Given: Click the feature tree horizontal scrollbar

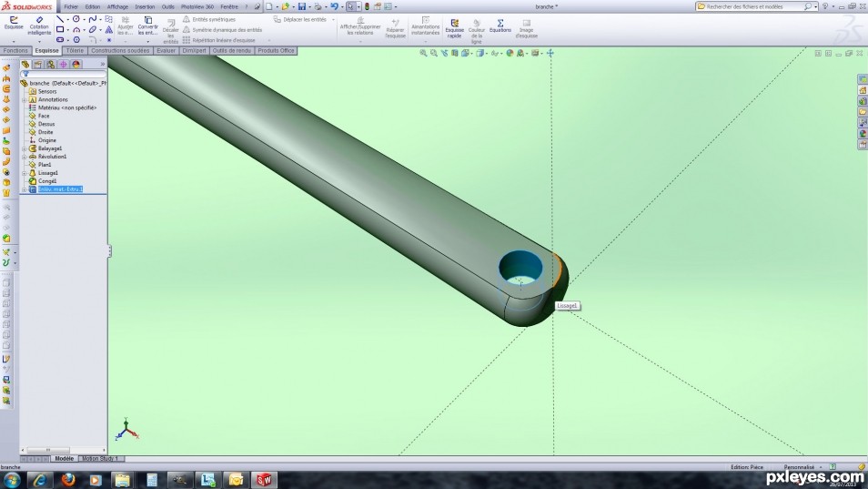Looking at the screenshot, I should (64, 450).
